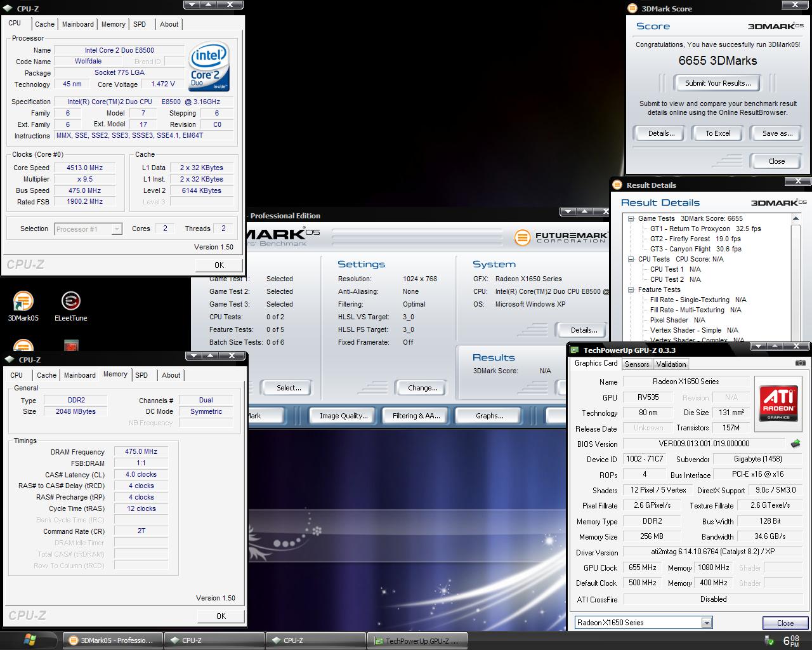Select the CPU Test 1 row

(x=676, y=269)
